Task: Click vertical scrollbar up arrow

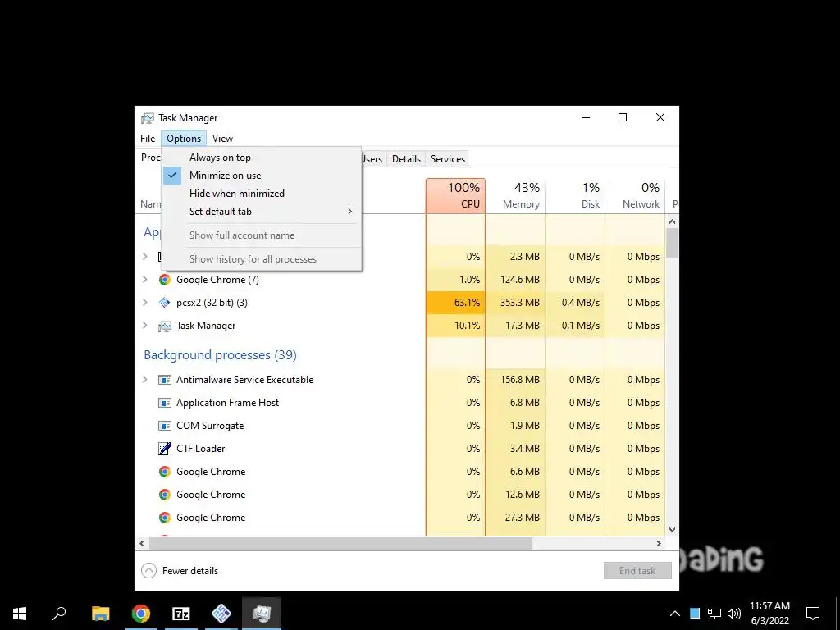Action: pos(673,221)
